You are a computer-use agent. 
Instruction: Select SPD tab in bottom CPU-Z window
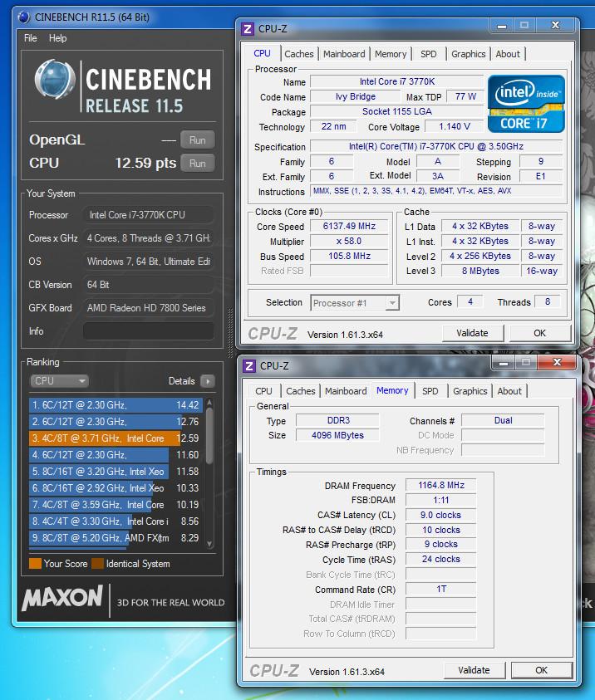tap(430, 391)
